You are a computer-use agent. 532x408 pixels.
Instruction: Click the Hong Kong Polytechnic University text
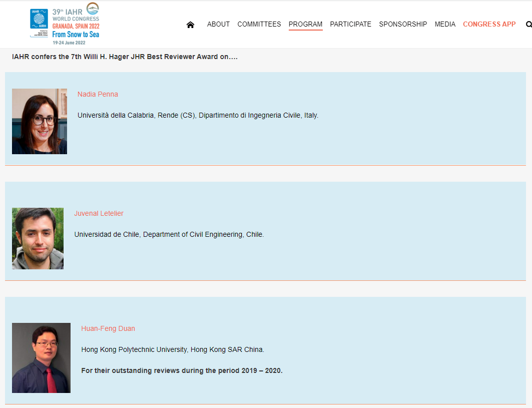click(x=173, y=349)
